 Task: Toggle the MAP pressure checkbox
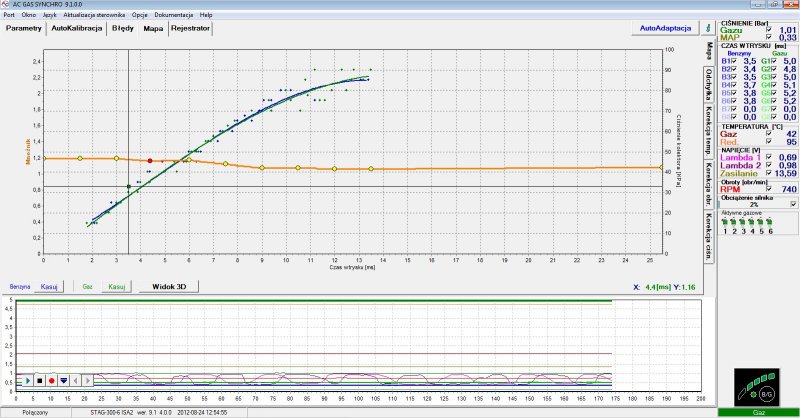[769, 38]
